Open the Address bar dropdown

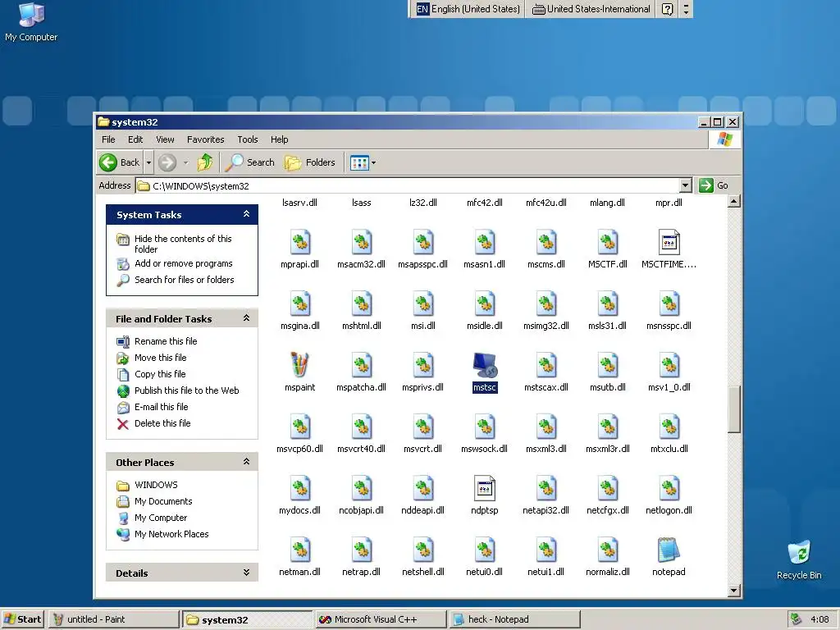tap(685, 185)
